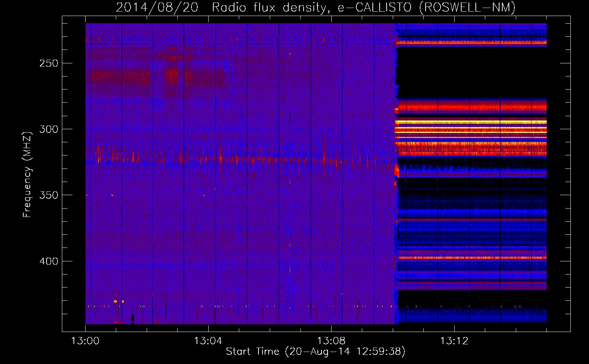Viewport: 589px width, 364px height.
Task: Click the 13:00 time tick label
Action: (x=85, y=341)
